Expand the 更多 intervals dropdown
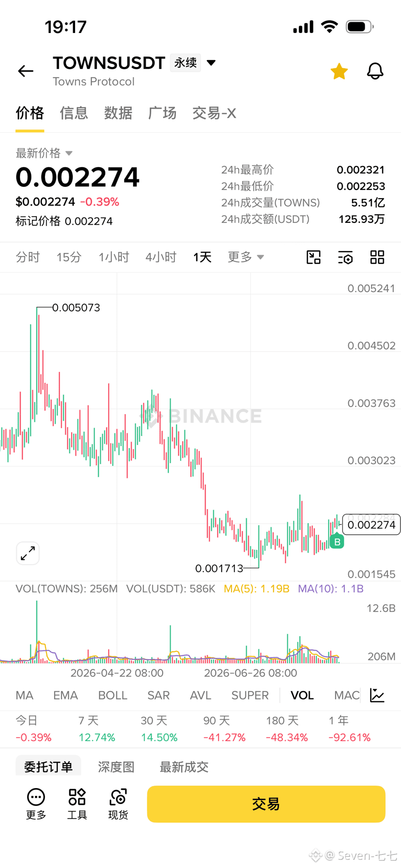The height and width of the screenshot is (868, 401). pyautogui.click(x=246, y=257)
